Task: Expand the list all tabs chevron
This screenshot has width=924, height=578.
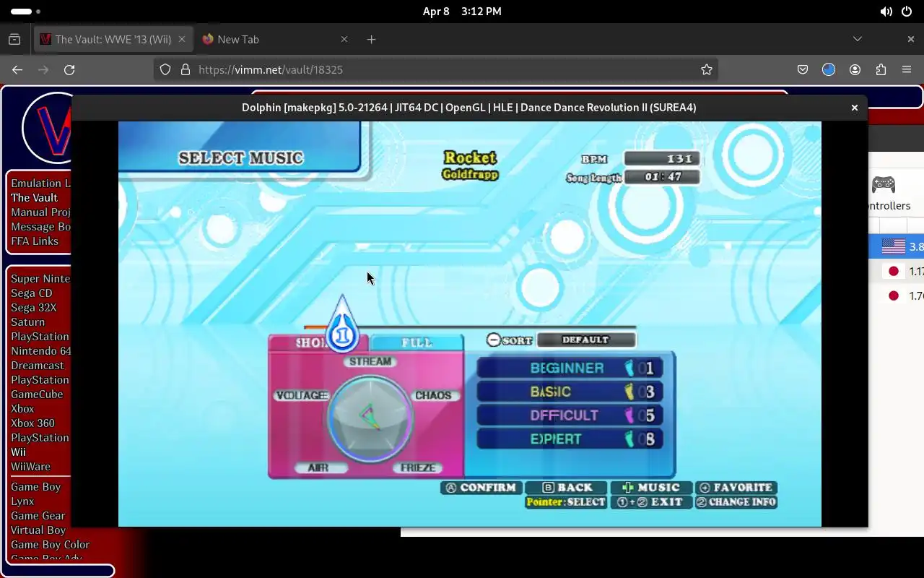Action: [858, 39]
